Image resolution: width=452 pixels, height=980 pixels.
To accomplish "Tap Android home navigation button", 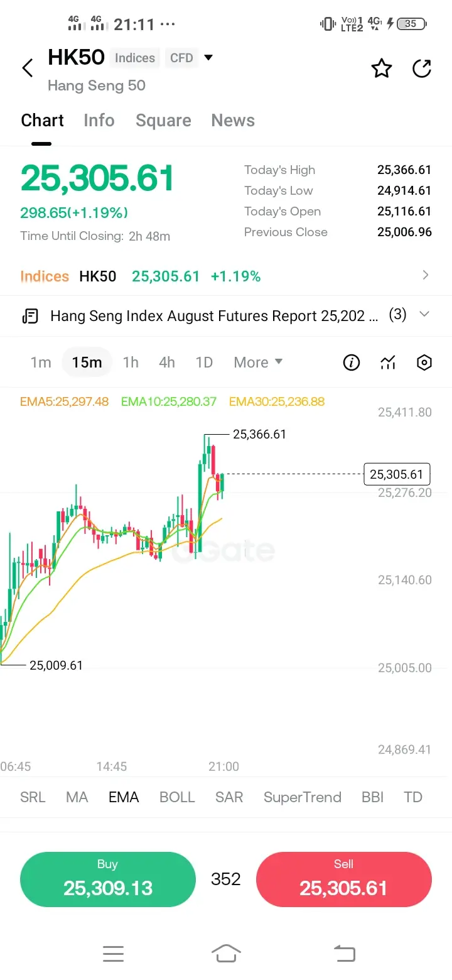I will click(226, 954).
